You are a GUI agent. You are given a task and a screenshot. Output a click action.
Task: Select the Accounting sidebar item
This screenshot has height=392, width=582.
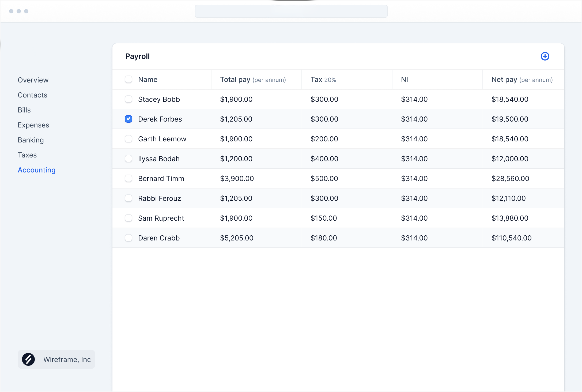click(x=37, y=170)
